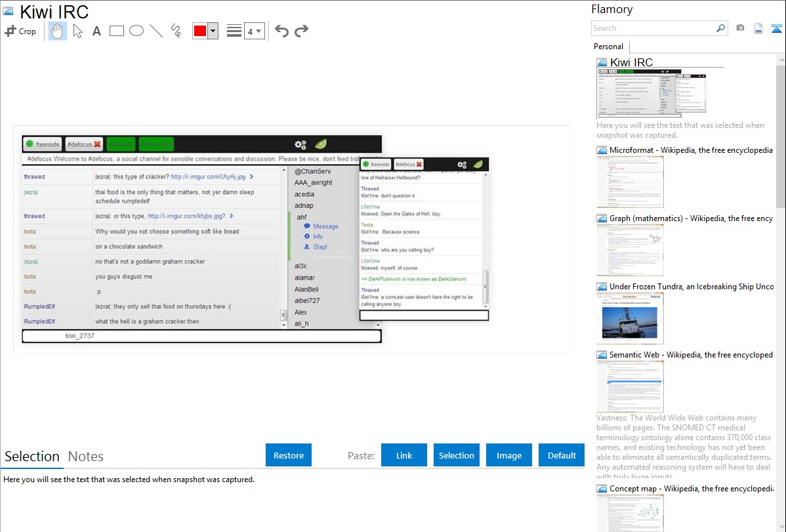This screenshot has height=532, width=786.
Task: Open the Personal tab
Action: (x=608, y=47)
